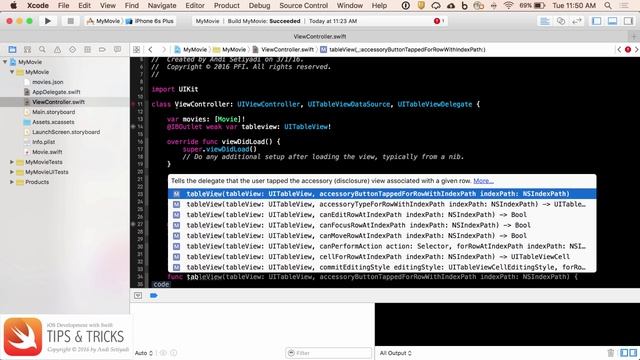
Task: Open the More... documentation link
Action: [x=483, y=181]
